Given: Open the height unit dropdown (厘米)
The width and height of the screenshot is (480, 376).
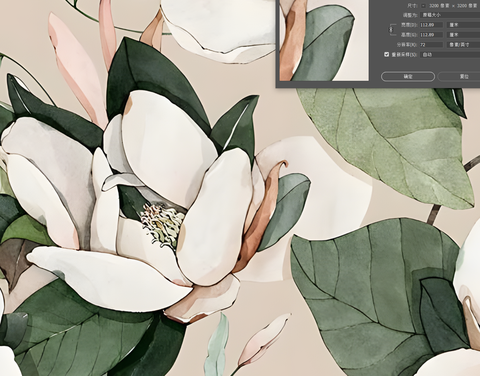Looking at the screenshot, I should [463, 35].
